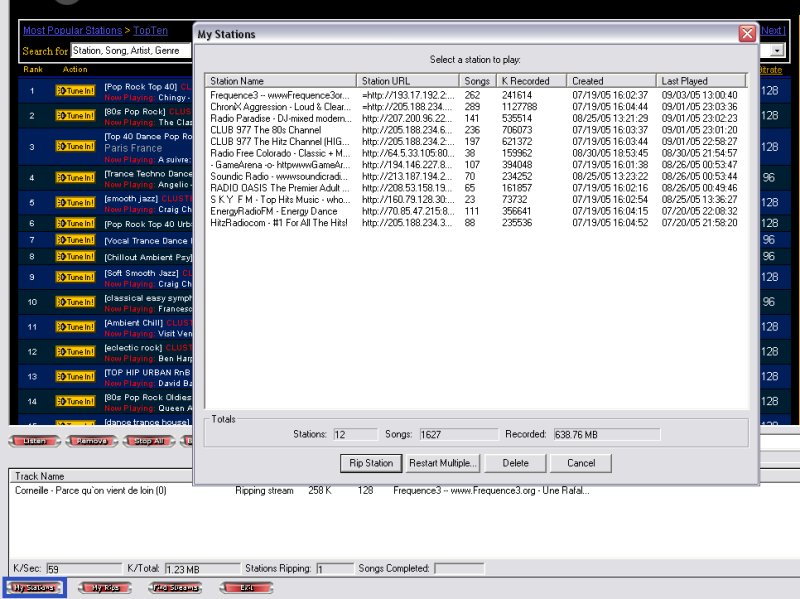
Task: Select EnergyRadioFM station row
Action: [x=476, y=211]
